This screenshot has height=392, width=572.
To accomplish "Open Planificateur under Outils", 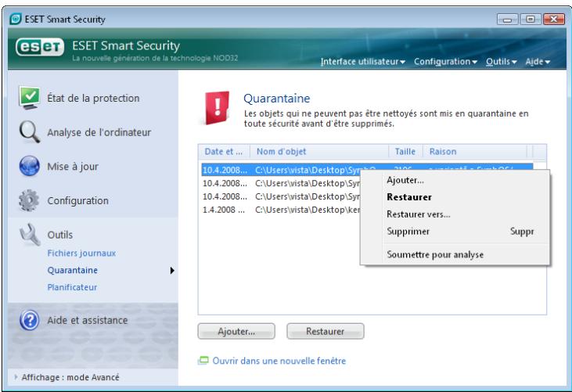I will click(x=72, y=287).
